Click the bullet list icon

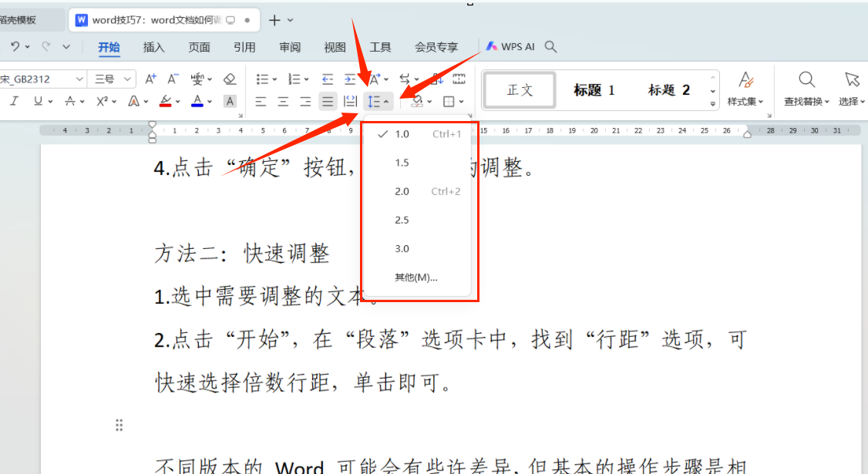point(262,79)
